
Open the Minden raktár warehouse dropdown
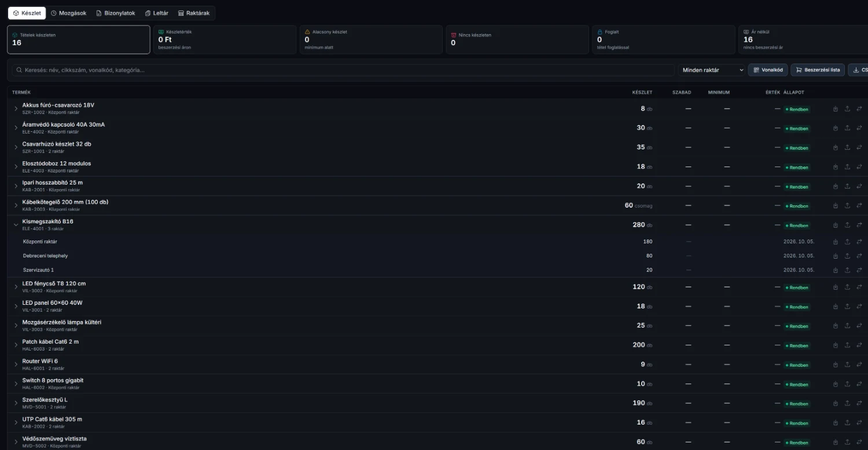point(712,70)
